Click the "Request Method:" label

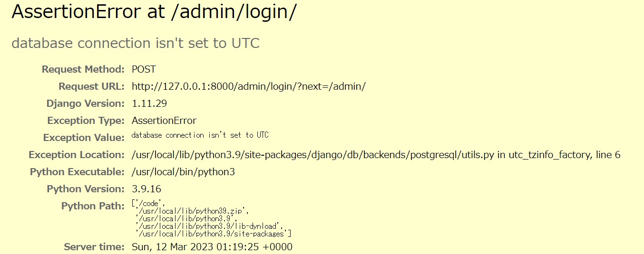coord(83,69)
